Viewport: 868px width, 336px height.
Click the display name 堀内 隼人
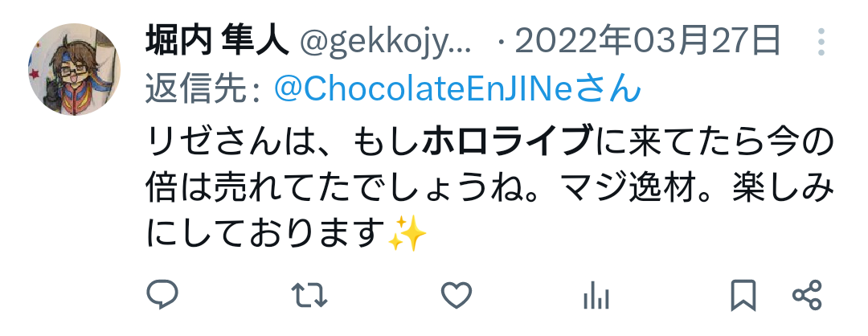click(217, 41)
